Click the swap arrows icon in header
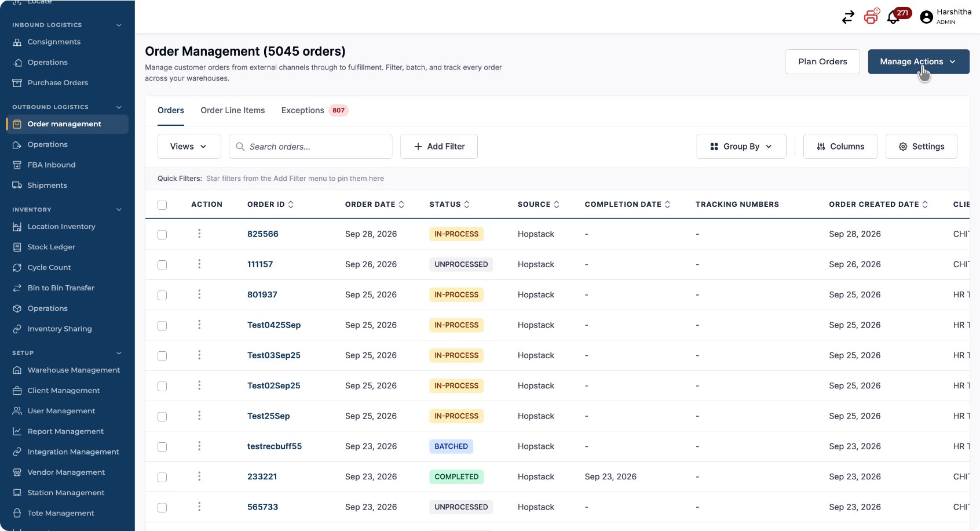The height and width of the screenshot is (531, 980). (848, 17)
